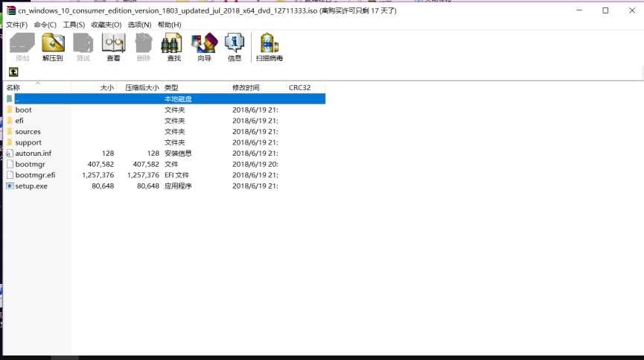Image resolution: width=644 pixels, height=360 pixels.
Task: Go up one level with arrow icon
Action: [13, 72]
